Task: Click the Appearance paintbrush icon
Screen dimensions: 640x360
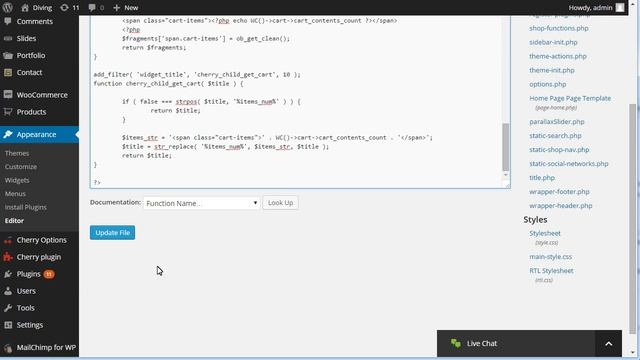Action: click(8, 134)
